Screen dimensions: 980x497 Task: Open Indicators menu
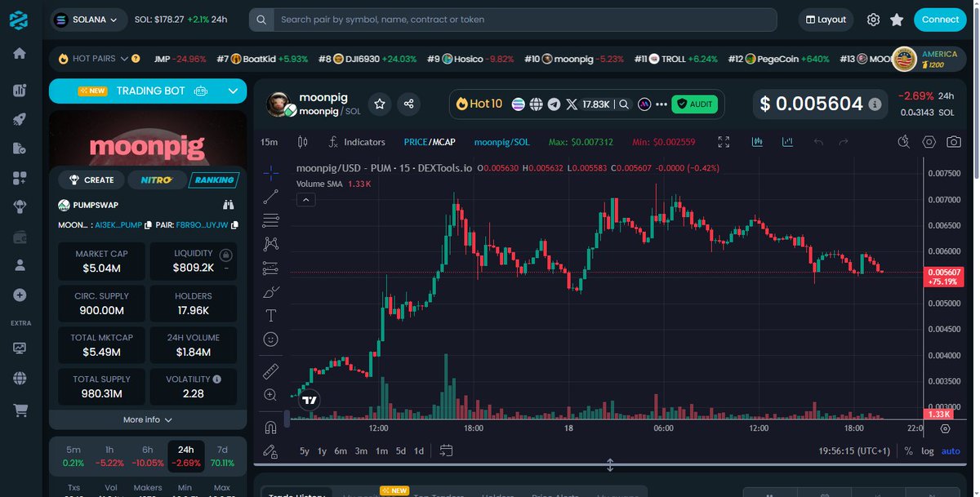coord(356,142)
